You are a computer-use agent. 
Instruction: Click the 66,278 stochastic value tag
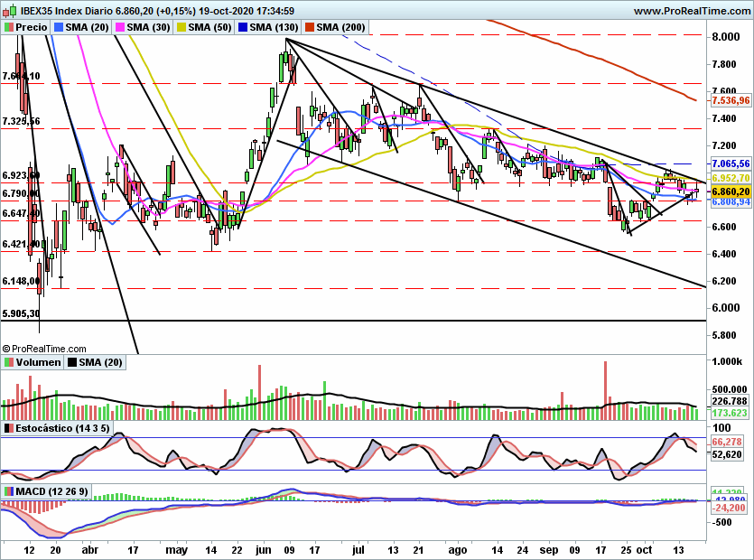(727, 442)
